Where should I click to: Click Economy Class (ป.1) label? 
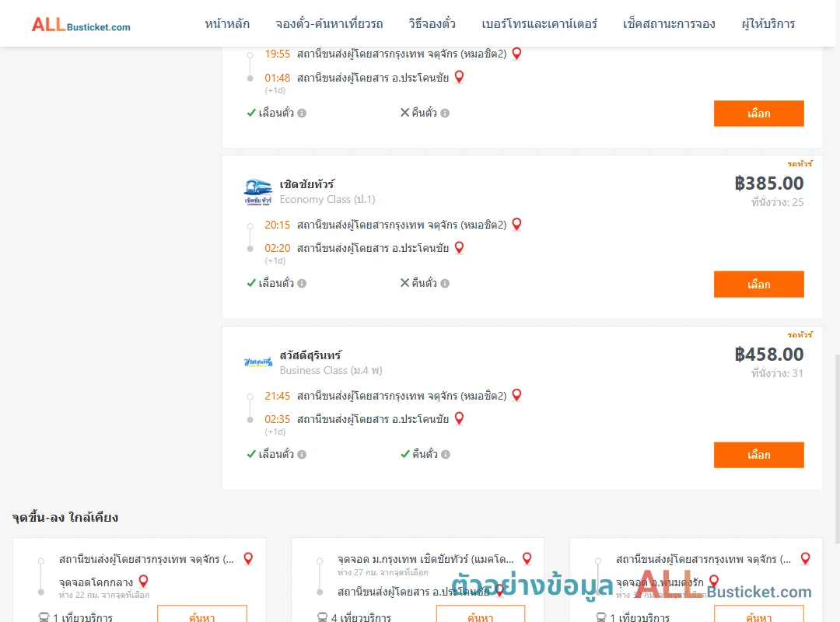coord(327,199)
